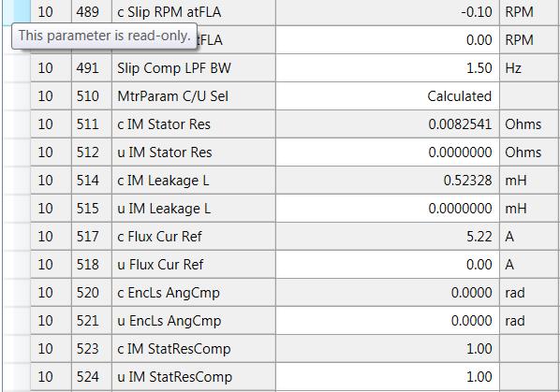Click the port number 10 in the 489 row
Screen dimensions: 560x392
[x=45, y=12]
